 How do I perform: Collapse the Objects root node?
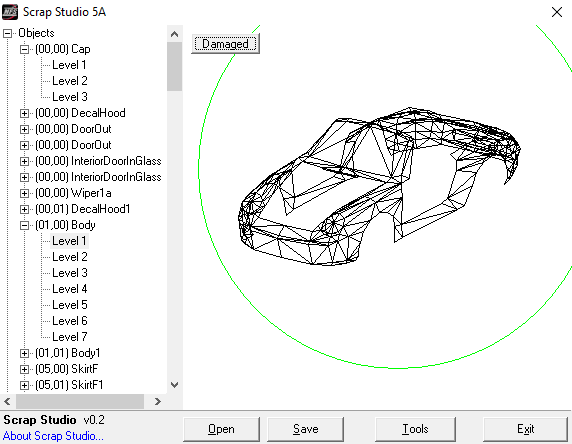click(x=7, y=33)
